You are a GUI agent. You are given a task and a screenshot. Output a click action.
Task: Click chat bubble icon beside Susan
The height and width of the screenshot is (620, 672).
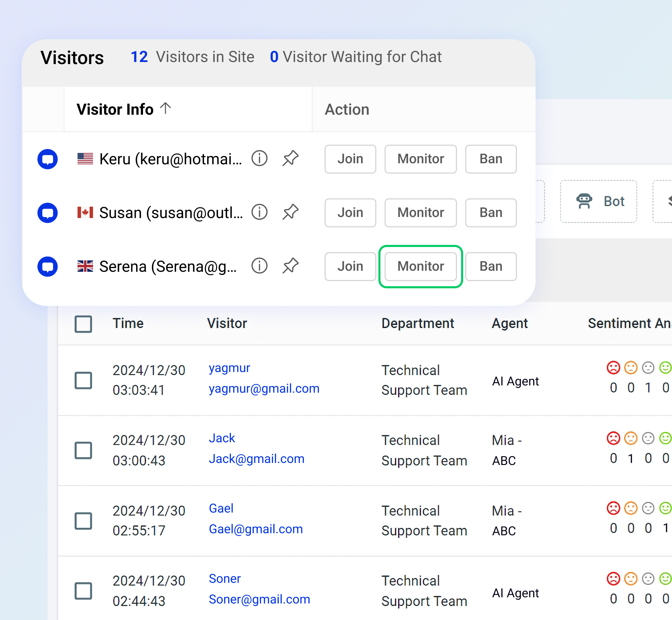(x=48, y=213)
